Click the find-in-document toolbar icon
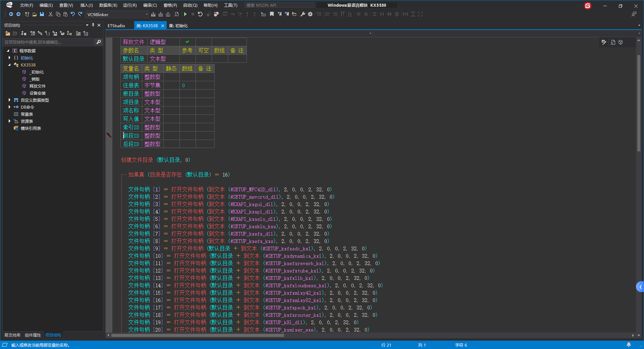Screen dimensions: 644x349 coord(176,14)
